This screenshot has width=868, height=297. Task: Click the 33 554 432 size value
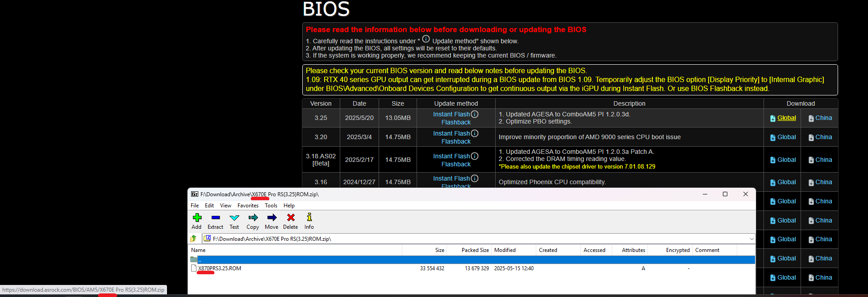click(x=432, y=268)
